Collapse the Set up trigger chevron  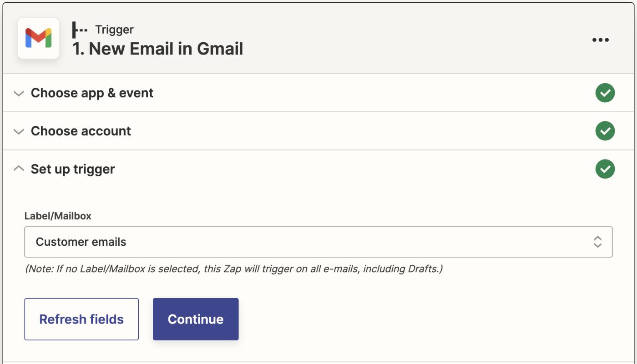click(x=19, y=169)
